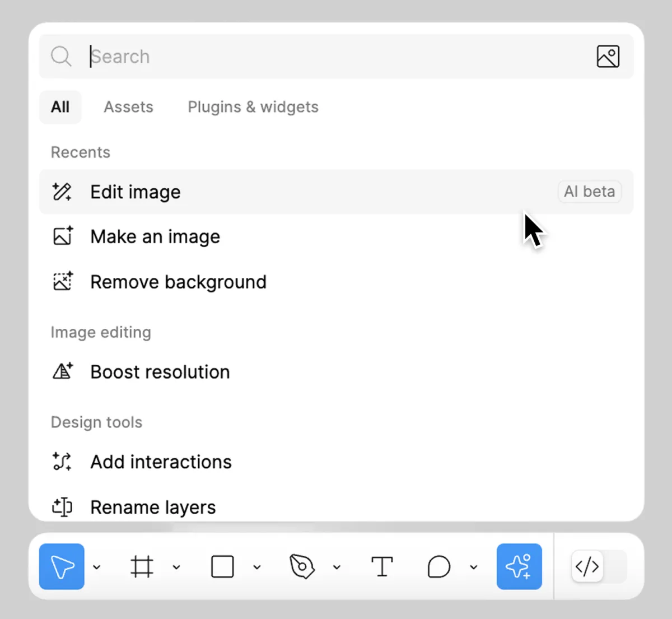Select the Frame tool
This screenshot has height=619, width=672.
(x=142, y=566)
